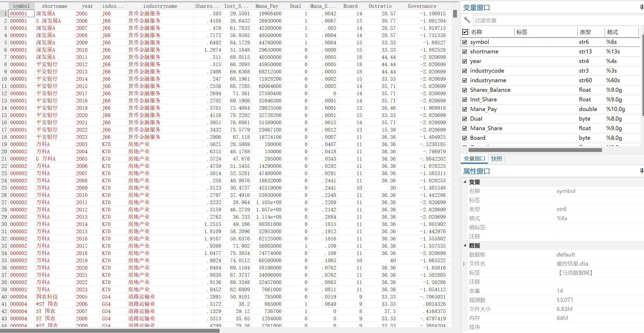Collapse the 数据 properties section
This screenshot has height=333, width=644.
tap(465, 245)
